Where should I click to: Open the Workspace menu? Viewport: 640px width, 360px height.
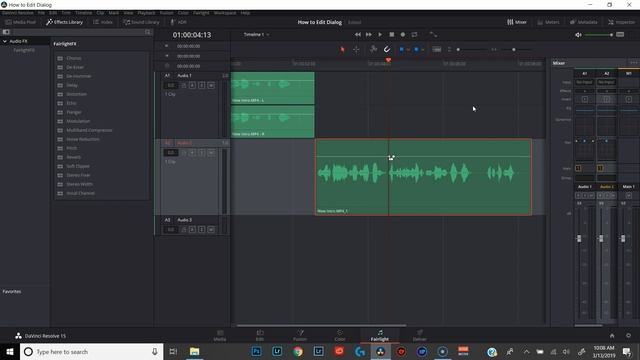click(x=225, y=13)
